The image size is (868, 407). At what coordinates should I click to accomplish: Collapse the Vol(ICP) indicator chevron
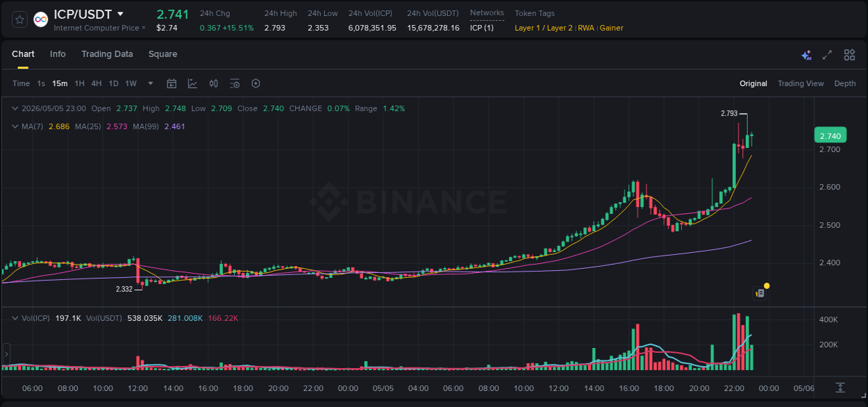click(x=15, y=318)
